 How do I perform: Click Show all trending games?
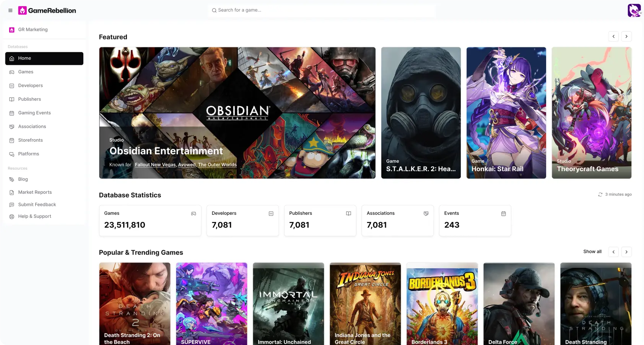(x=592, y=252)
